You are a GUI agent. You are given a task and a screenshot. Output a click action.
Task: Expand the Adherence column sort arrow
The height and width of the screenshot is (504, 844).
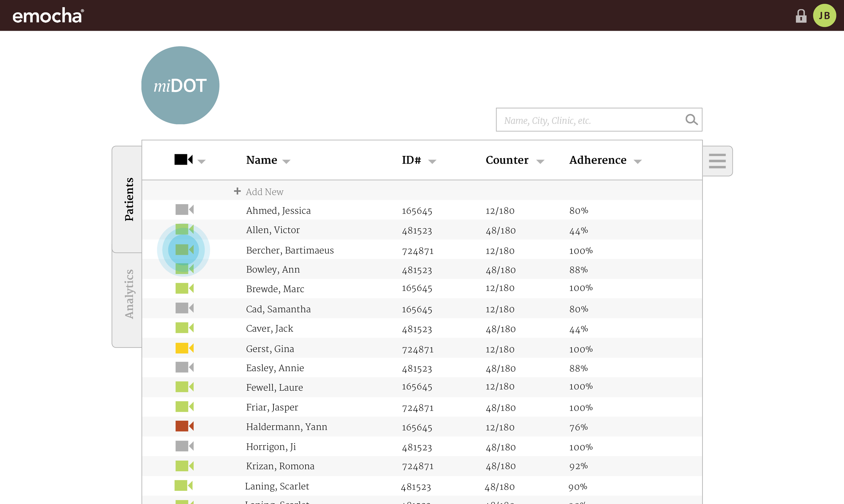638,162
